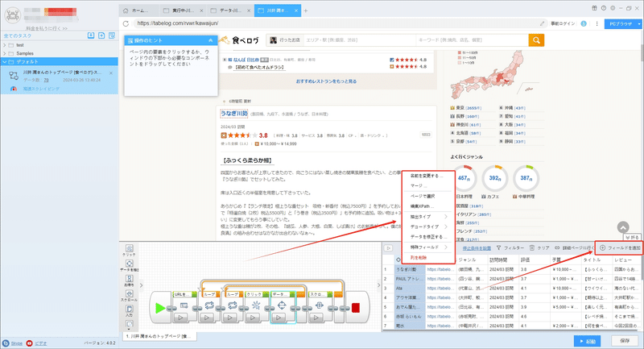Screen dimensions: 644x349
Task: Click the Tabelog area/station search field
Action: click(359, 39)
